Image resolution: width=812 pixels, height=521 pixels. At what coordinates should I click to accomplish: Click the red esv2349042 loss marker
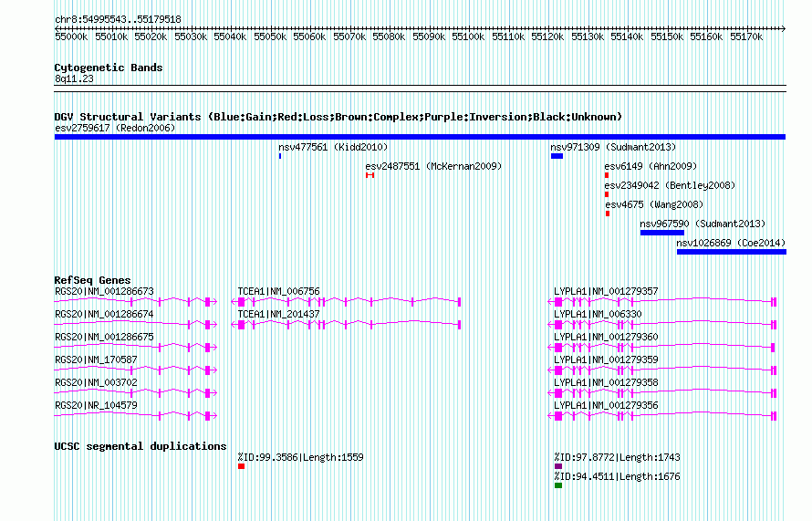(x=607, y=194)
